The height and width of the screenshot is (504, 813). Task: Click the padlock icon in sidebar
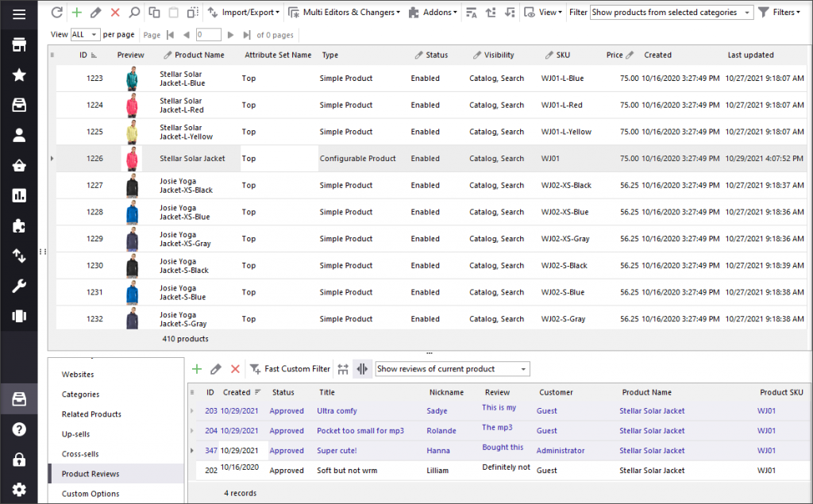(x=19, y=460)
